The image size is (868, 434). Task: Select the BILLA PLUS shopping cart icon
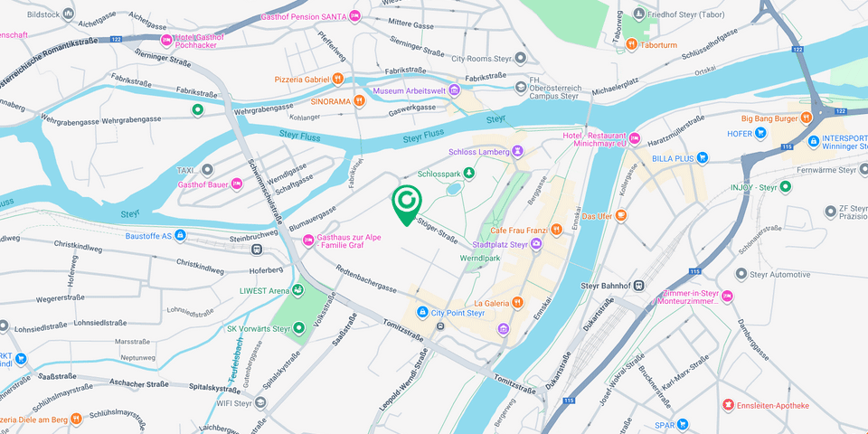703,157
